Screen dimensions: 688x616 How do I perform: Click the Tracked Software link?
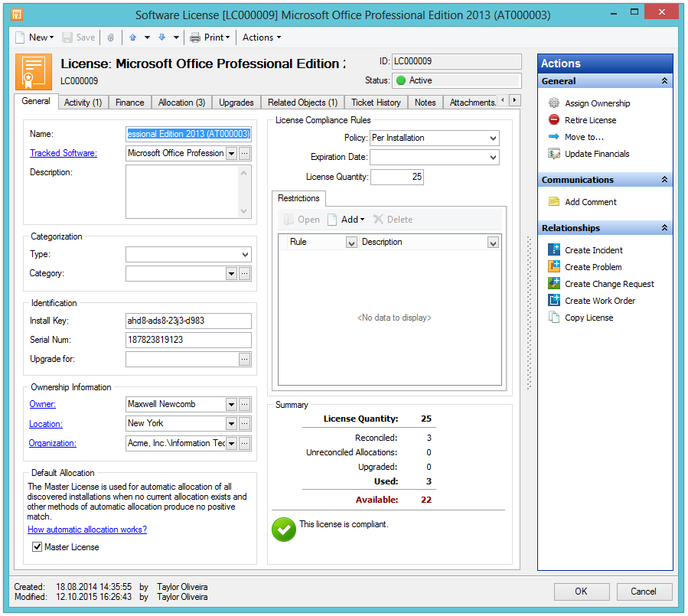(64, 153)
